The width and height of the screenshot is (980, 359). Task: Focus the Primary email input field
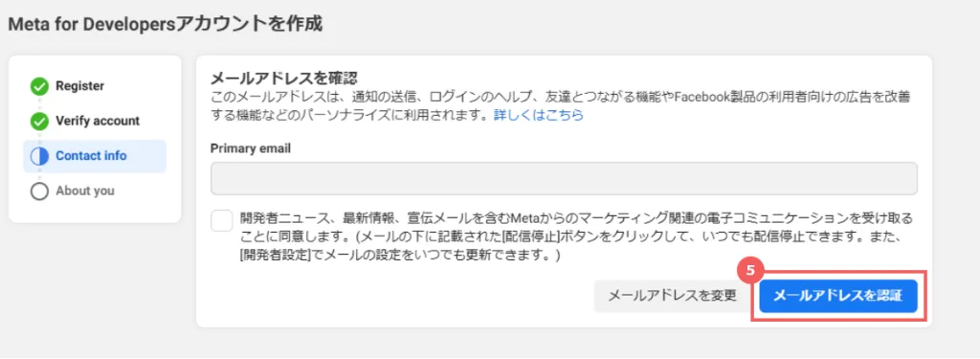pos(564,179)
